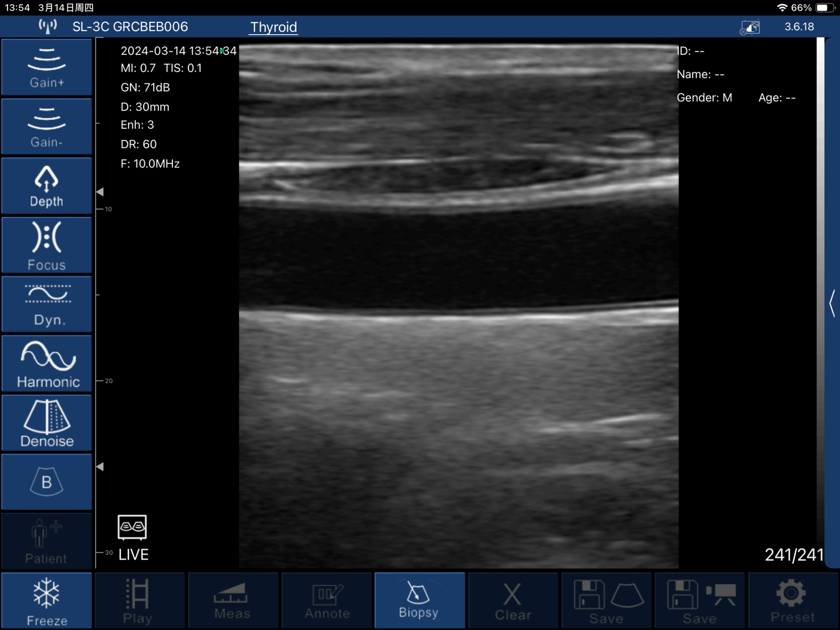
Task: Toggle the Freeze function
Action: coord(46,600)
